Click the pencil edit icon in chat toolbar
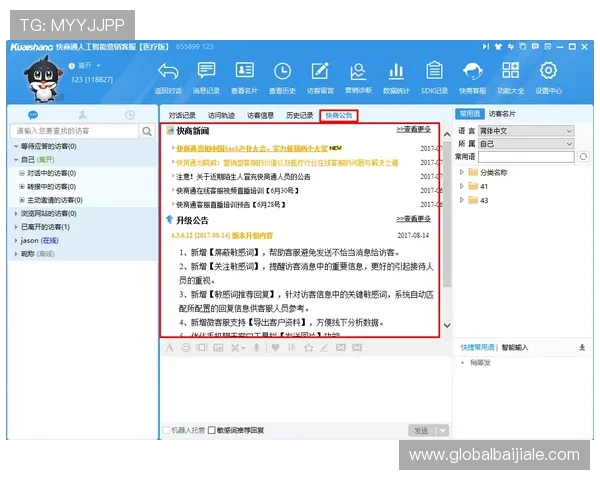 click(324, 348)
